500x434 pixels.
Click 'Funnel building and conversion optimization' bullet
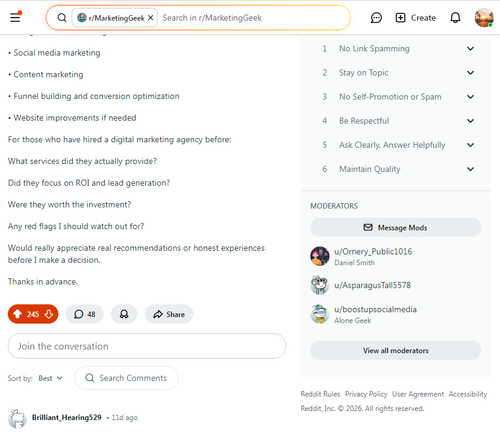(96, 96)
